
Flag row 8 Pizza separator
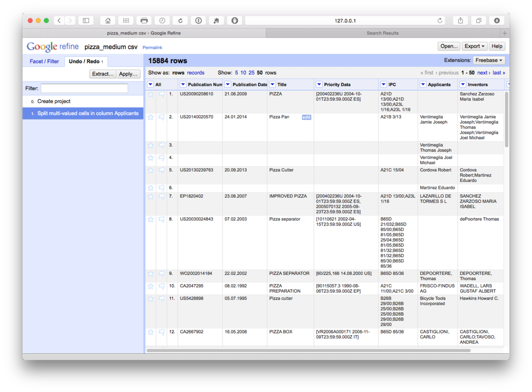161,220
